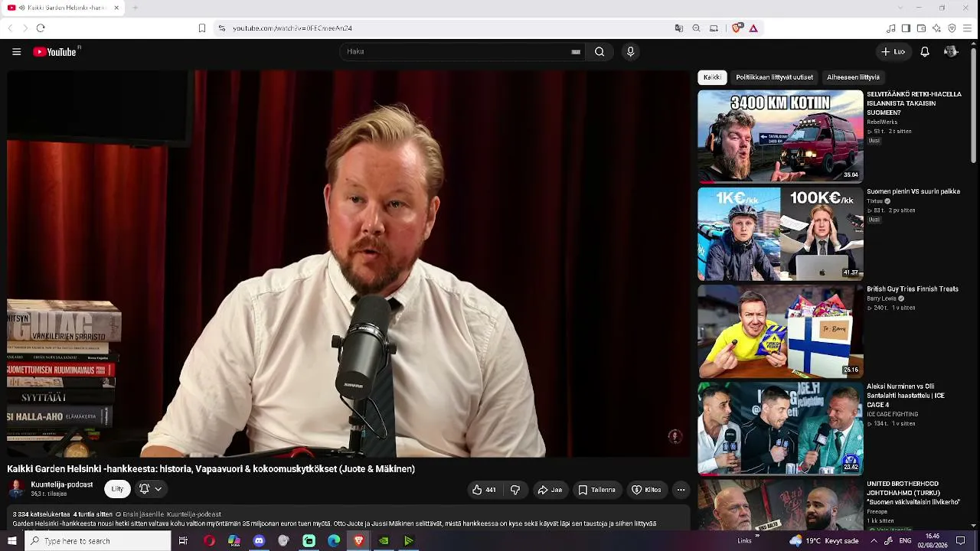Screen dimensions: 980x551
Task: Open the Leo AI sparkle icon
Action: pos(936,28)
